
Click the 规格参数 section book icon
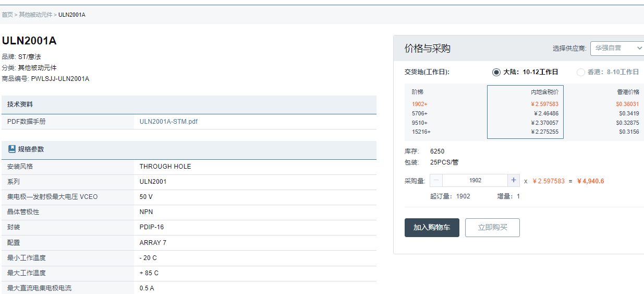click(12, 149)
